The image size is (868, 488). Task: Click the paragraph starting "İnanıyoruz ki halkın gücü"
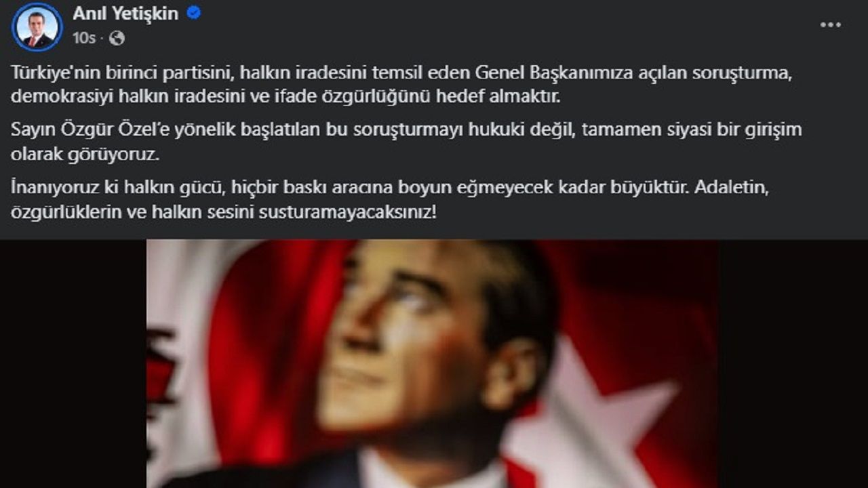point(390,200)
